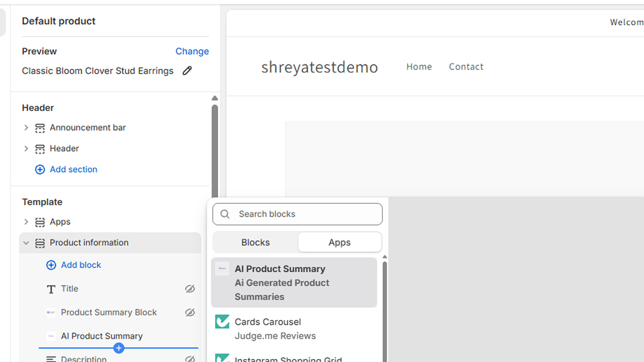Open the Contact page link
This screenshot has height=362, width=644.
click(x=466, y=66)
